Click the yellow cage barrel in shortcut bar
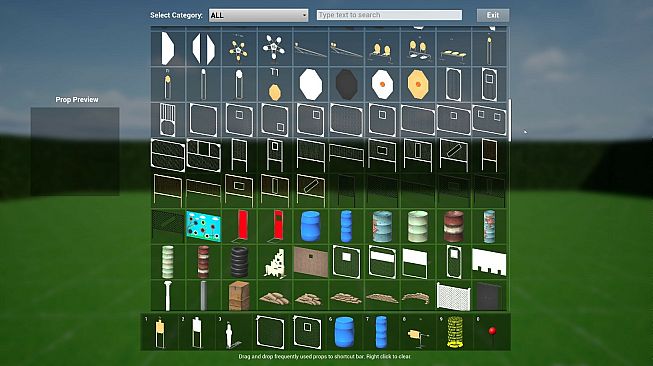 point(455,332)
